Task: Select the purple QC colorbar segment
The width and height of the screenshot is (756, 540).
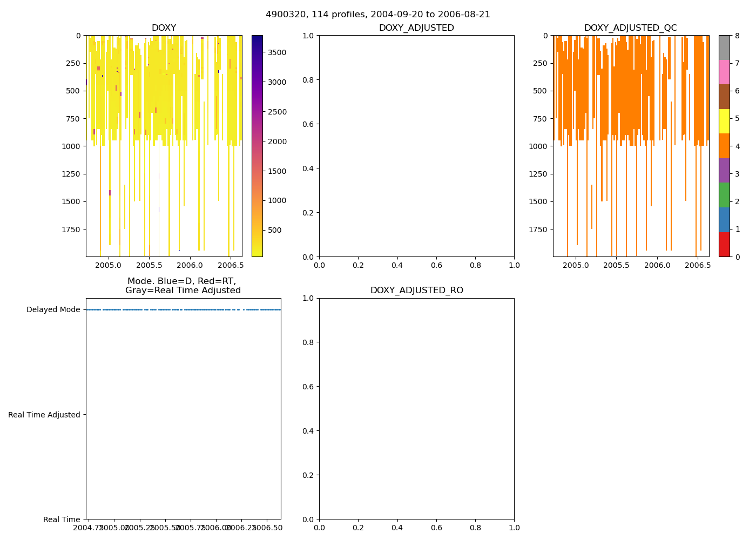Action: pyautogui.click(x=724, y=170)
